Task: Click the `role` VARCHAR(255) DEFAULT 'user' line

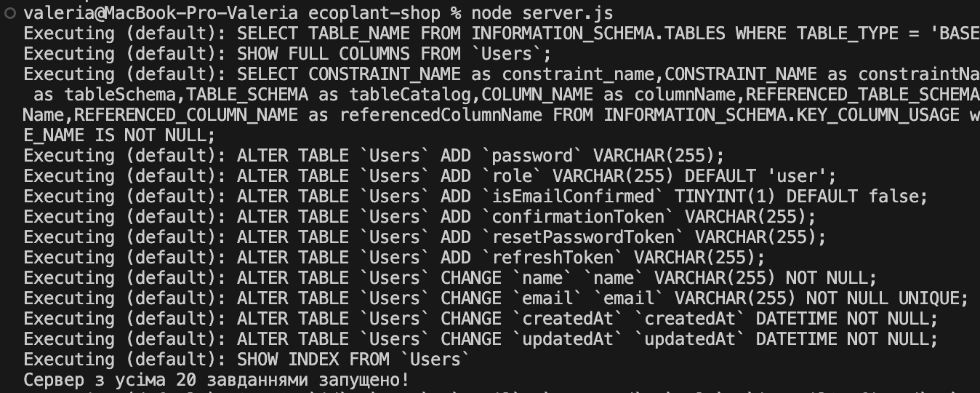Action: [430, 176]
